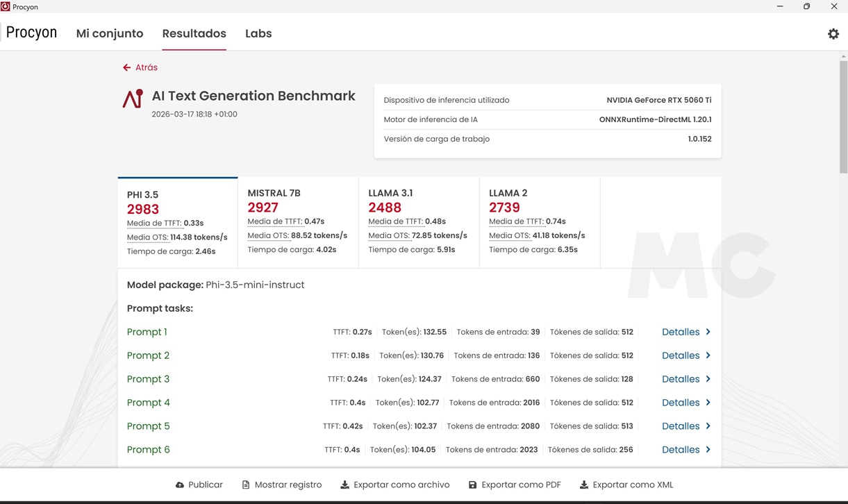Image resolution: width=848 pixels, height=504 pixels.
Task: Click the AI Text Generation Benchmark logo
Action: pyautogui.click(x=133, y=99)
